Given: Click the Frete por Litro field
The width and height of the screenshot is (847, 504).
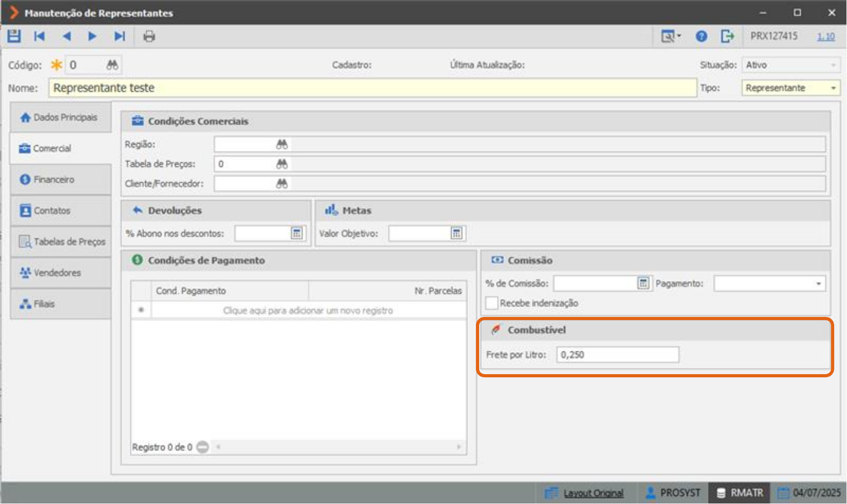Looking at the screenshot, I should pyautogui.click(x=617, y=355).
